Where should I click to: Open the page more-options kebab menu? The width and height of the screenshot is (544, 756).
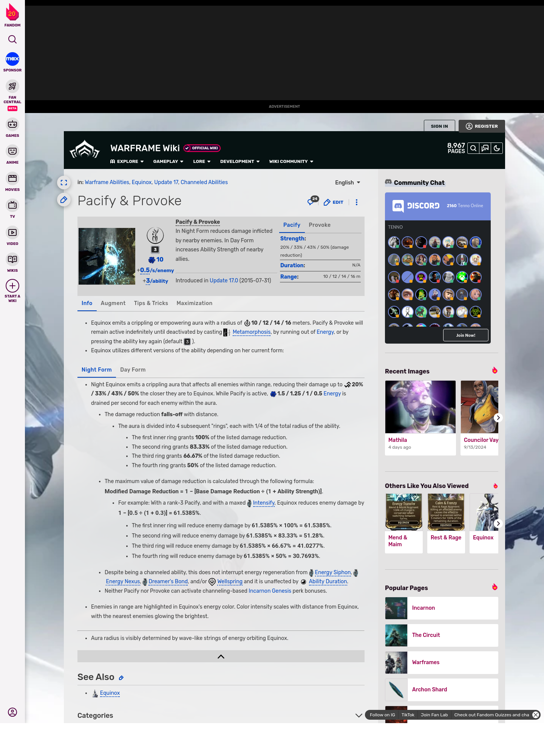357,202
